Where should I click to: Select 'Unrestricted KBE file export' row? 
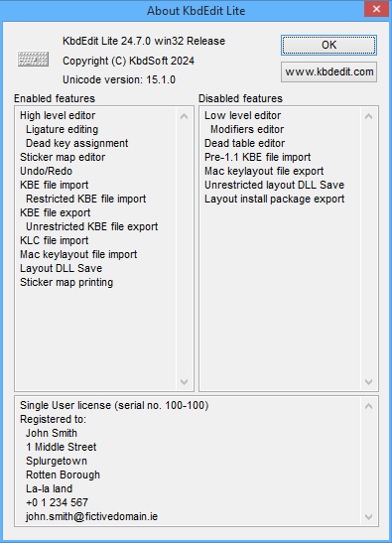click(91, 226)
